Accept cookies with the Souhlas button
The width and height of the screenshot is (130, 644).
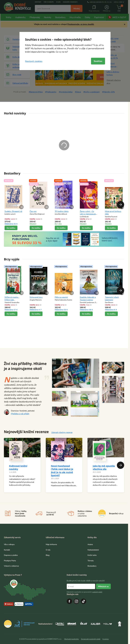pyautogui.click(x=98, y=61)
